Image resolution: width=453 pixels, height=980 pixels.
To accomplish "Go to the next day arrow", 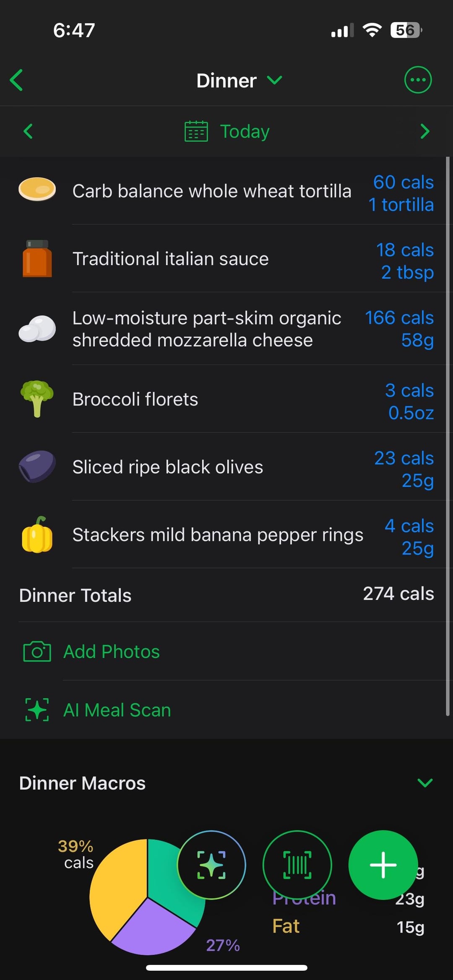I will tap(424, 131).
